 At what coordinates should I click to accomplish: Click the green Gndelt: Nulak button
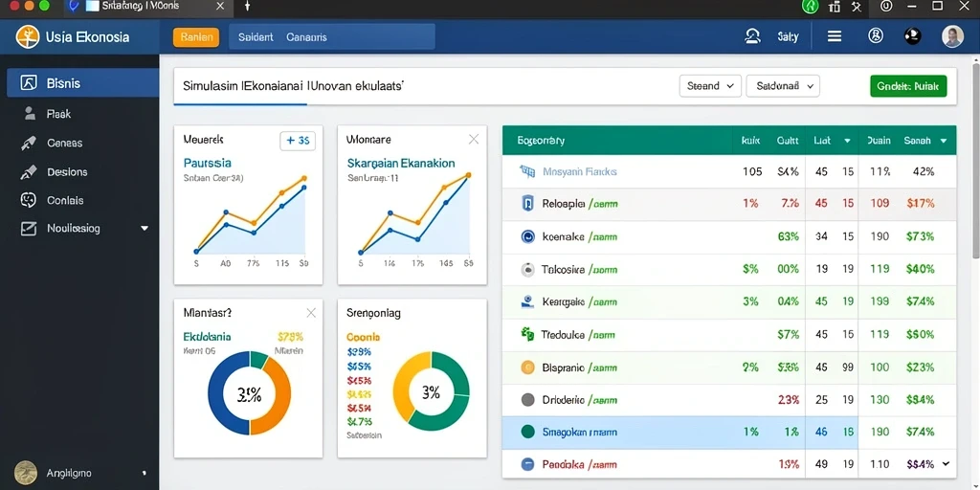click(x=908, y=86)
